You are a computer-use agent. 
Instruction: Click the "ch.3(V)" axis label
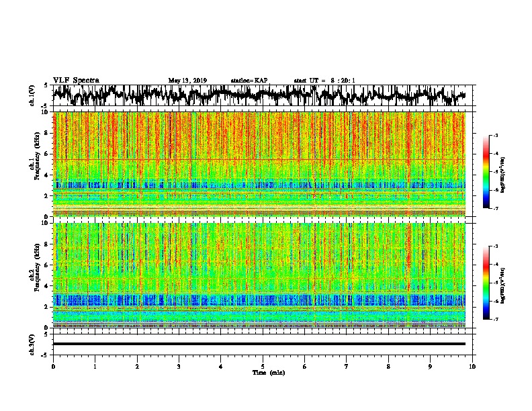tap(32, 345)
